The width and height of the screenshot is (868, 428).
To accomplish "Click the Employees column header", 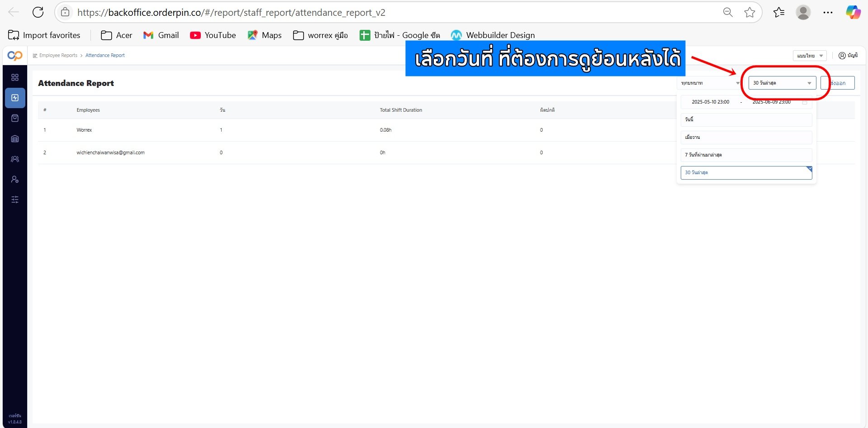I will tap(88, 110).
